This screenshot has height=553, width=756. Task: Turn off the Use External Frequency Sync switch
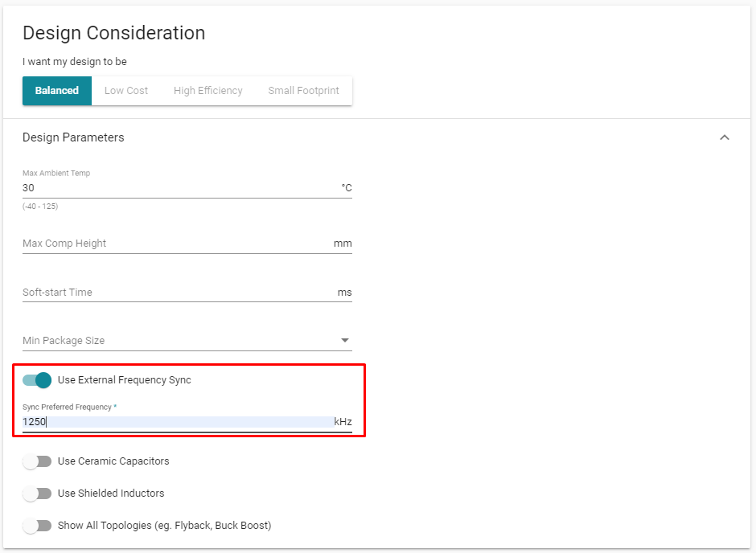coord(37,380)
